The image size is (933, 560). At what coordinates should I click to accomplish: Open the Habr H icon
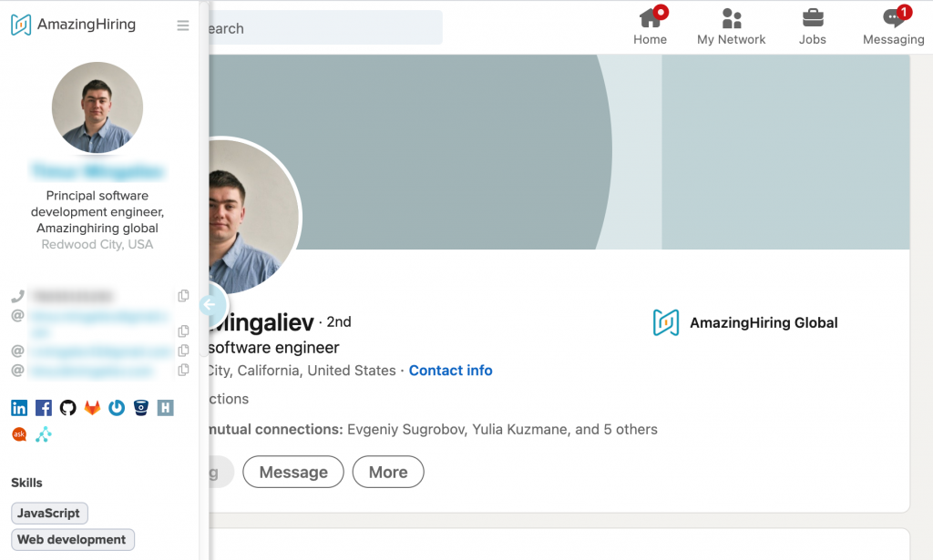coord(166,408)
